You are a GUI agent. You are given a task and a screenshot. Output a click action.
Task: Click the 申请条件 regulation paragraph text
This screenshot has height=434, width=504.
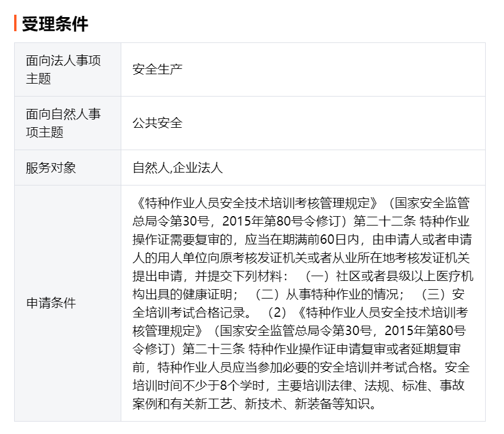[x=303, y=303]
